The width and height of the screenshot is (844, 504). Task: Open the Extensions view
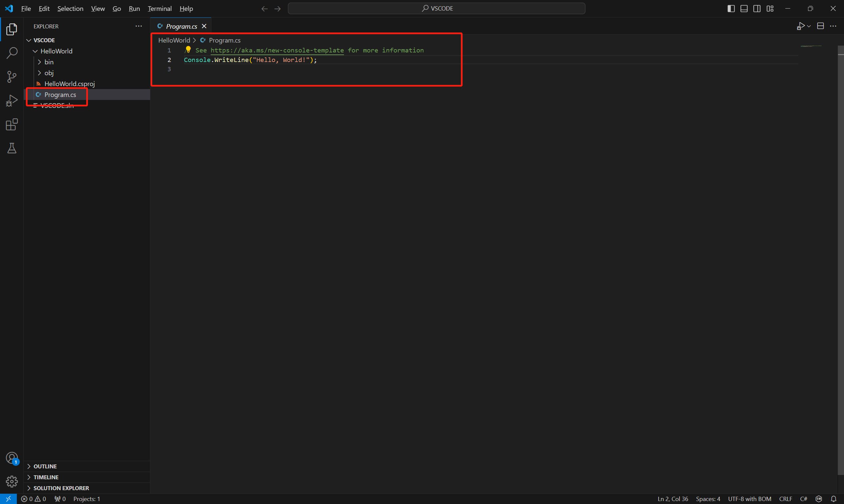click(12, 125)
